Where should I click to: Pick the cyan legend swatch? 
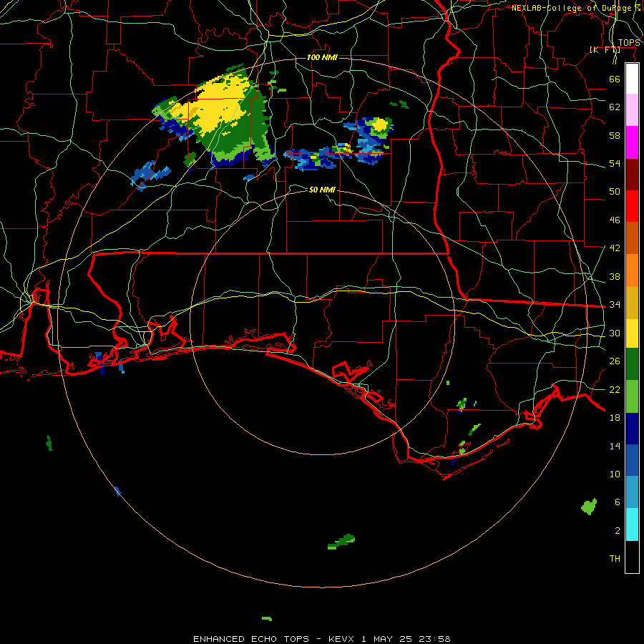click(632, 525)
